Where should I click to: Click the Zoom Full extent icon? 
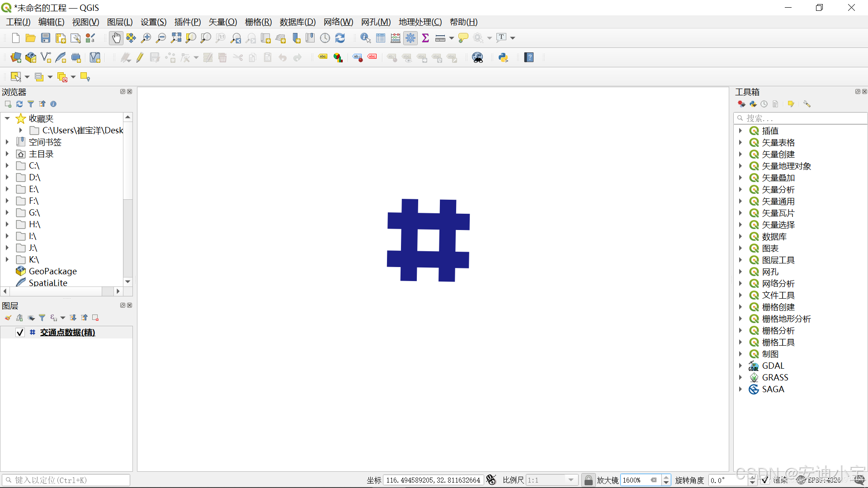(x=176, y=38)
